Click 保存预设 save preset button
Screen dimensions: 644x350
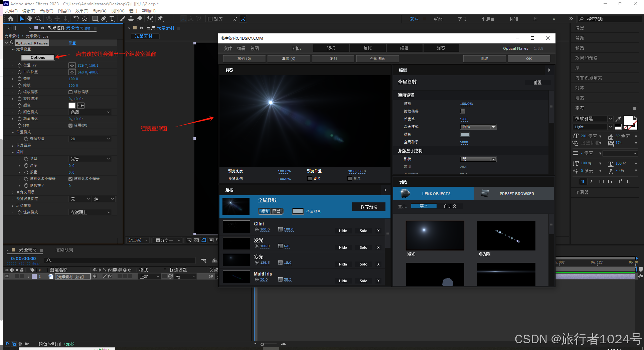(x=369, y=207)
